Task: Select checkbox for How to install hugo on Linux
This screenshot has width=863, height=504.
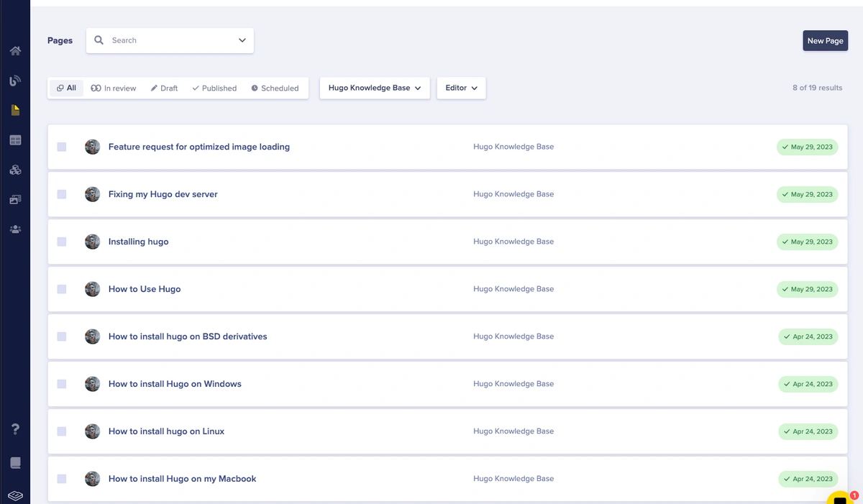Action: click(x=62, y=431)
